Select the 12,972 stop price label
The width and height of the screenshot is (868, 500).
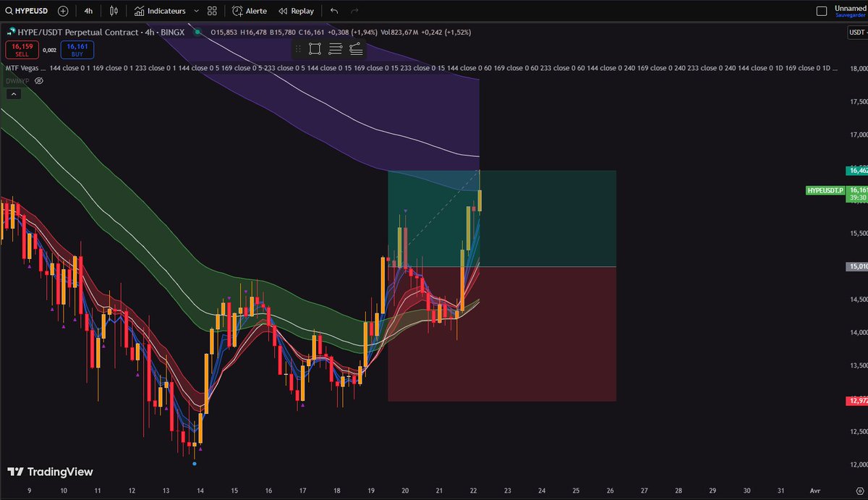(856, 400)
